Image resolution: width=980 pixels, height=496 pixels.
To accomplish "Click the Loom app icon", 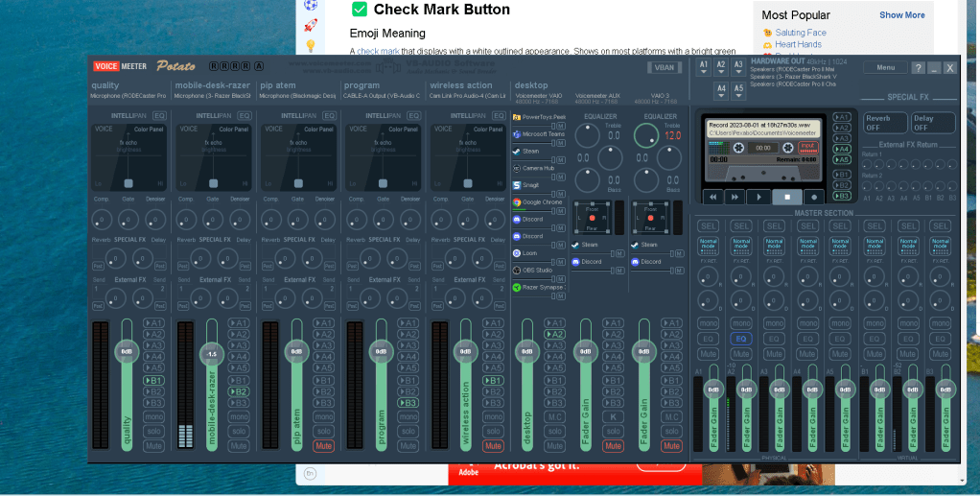I will (x=517, y=253).
